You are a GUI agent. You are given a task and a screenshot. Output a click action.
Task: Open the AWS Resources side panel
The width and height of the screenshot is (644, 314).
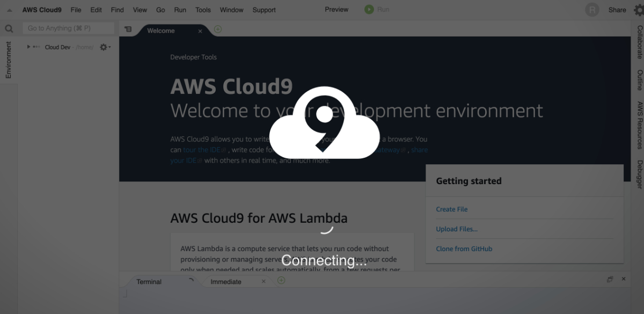coord(639,125)
